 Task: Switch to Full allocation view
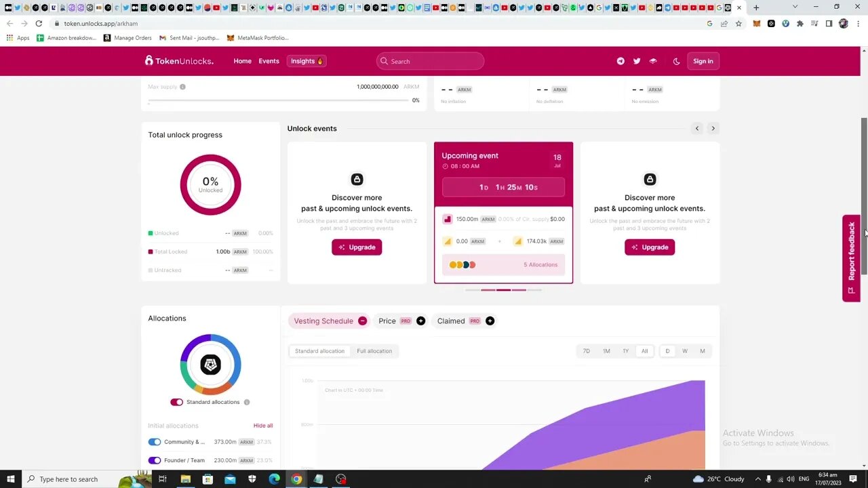pos(374,351)
